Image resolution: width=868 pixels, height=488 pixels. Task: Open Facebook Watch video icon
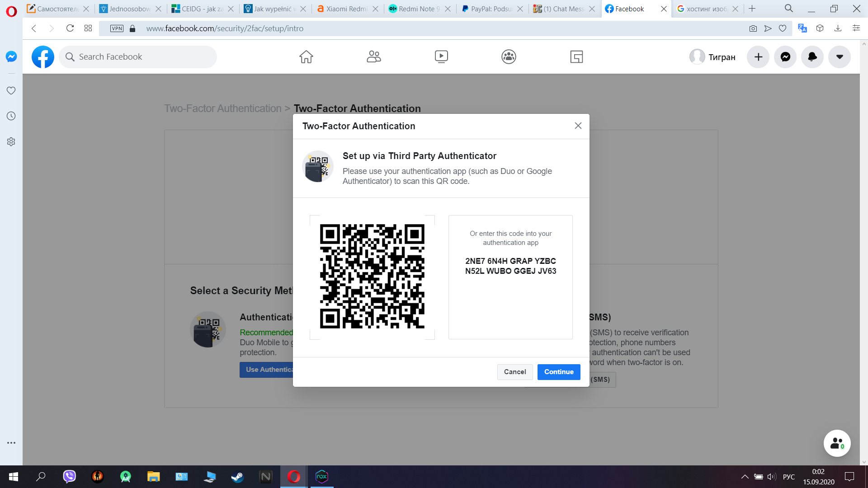tap(441, 56)
